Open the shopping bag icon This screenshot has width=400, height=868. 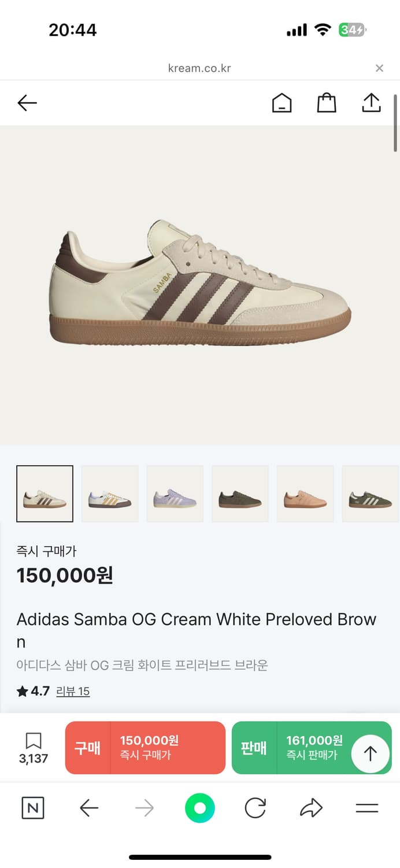pos(327,103)
